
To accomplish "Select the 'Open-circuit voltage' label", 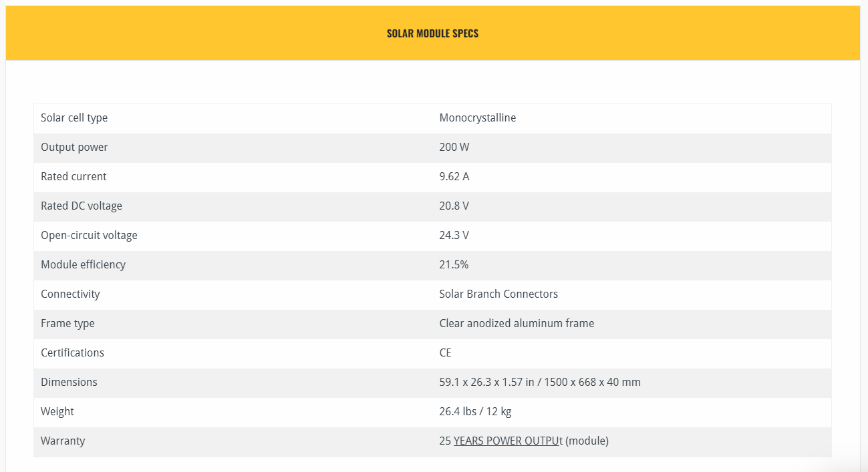I will tap(89, 236).
